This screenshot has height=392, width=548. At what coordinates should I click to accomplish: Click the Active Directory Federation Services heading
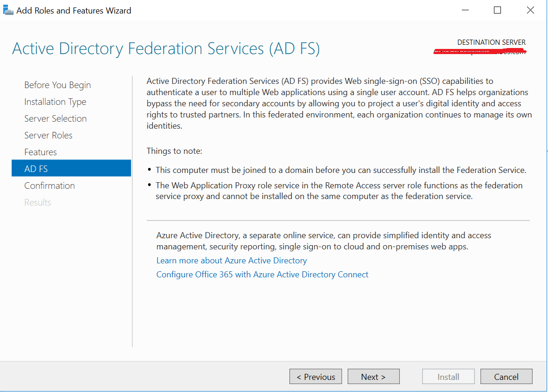(x=166, y=49)
